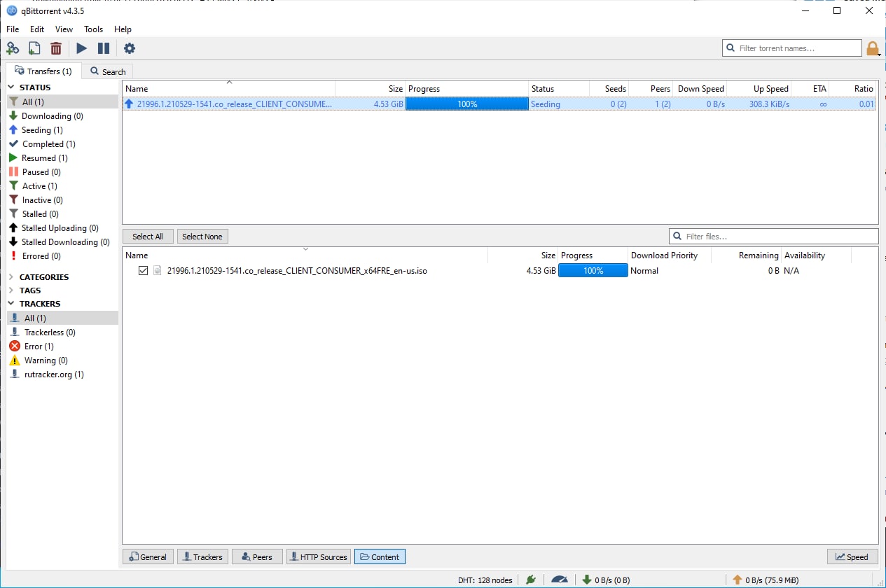The image size is (886, 588).
Task: Open the HTTP Sources tab
Action: (318, 557)
